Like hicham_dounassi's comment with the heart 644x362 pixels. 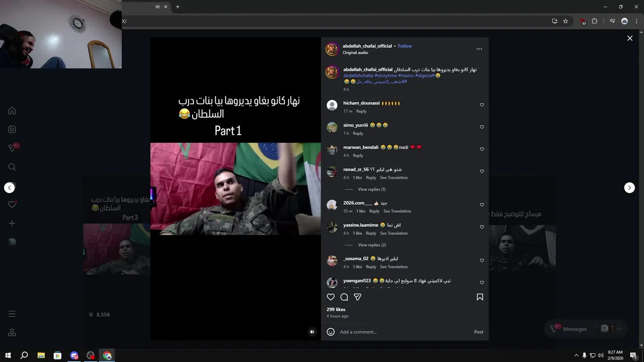point(482,105)
